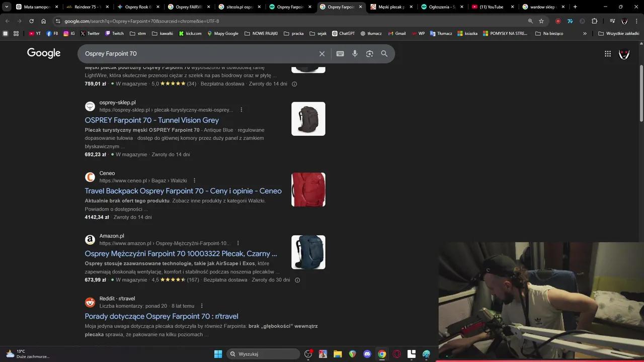644x362 pixels.
Task: Go to the Google logo home
Action: point(44,53)
